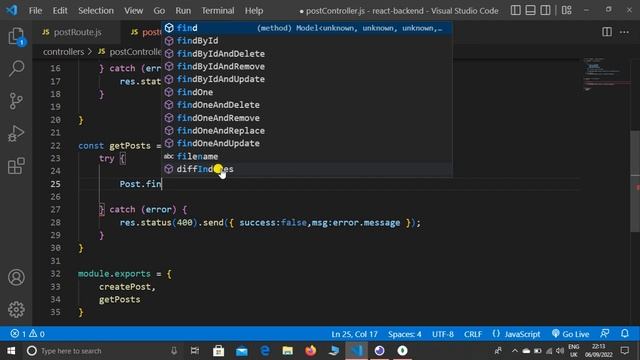The width and height of the screenshot is (640, 360).
Task: Open notifications bell in status bar
Action: click(x=625, y=334)
